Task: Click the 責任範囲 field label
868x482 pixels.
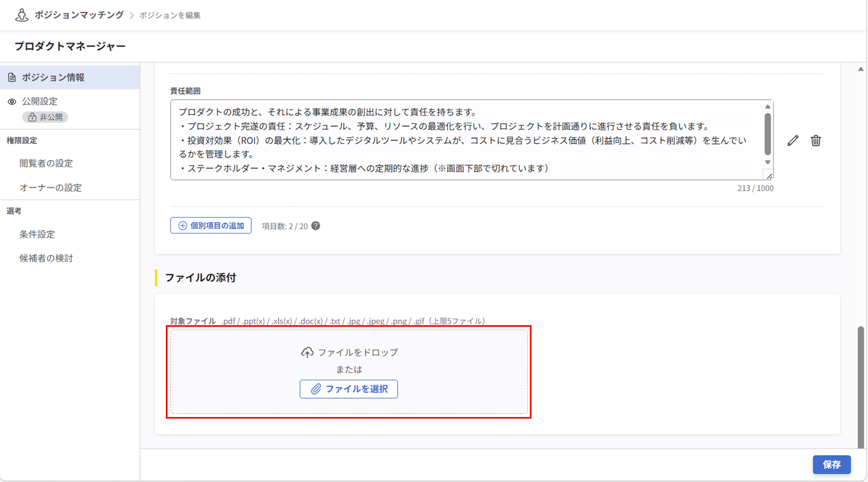Action: tap(185, 91)
